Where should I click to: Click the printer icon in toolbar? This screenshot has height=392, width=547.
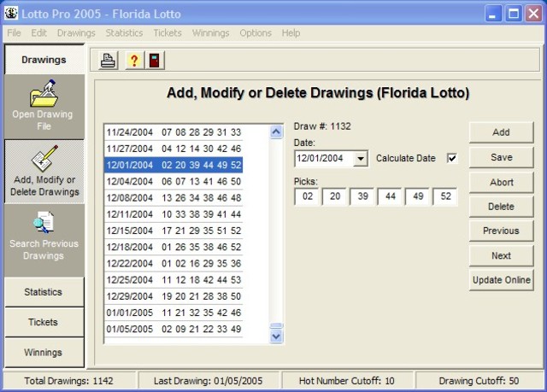coord(108,61)
